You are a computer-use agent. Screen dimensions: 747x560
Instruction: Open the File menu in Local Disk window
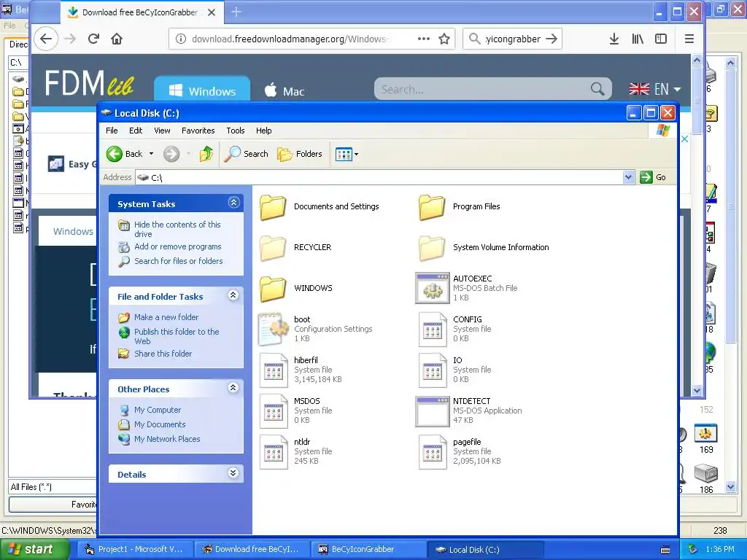112,131
